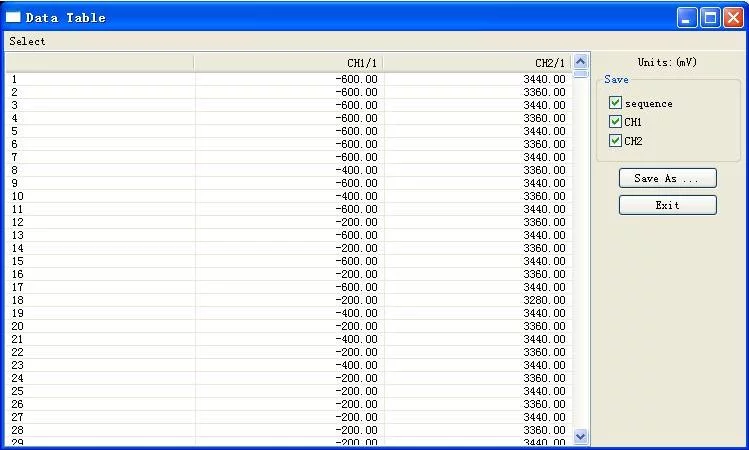Click CH2 value 3360.00 in row 6
Viewport: 749px width, 450px height.
coord(544,144)
